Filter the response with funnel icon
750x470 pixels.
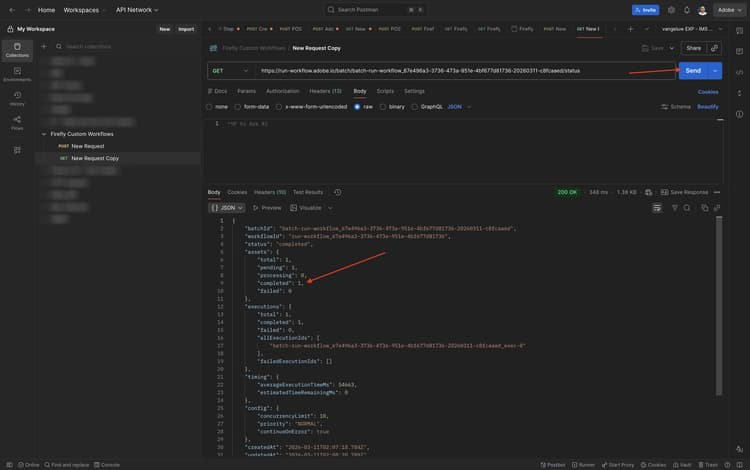674,208
